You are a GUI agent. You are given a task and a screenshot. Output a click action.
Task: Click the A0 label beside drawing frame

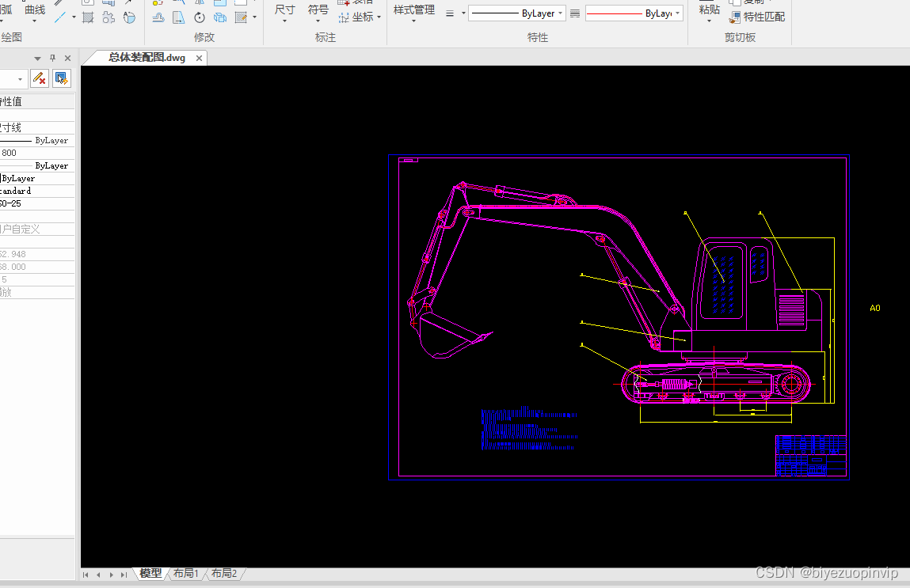click(875, 308)
